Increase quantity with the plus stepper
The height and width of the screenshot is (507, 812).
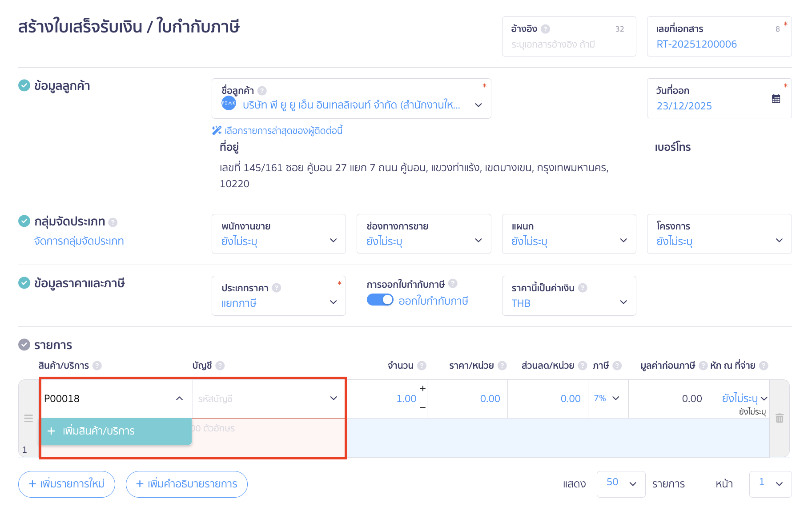[422, 388]
